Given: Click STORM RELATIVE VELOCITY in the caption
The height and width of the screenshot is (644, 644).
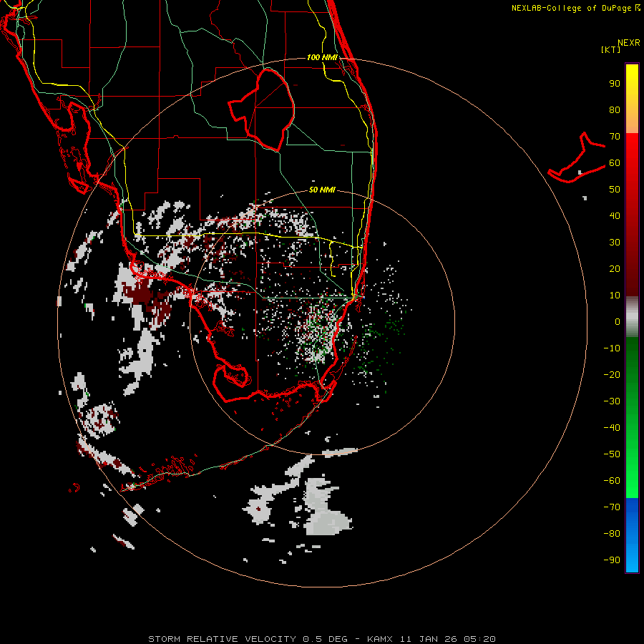Looking at the screenshot, I should point(222,639).
